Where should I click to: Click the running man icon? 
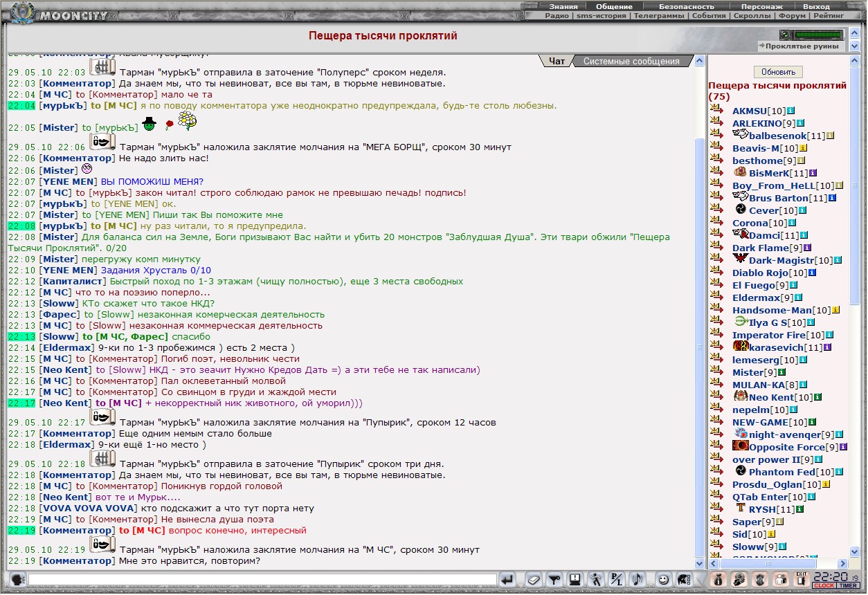pos(596,580)
